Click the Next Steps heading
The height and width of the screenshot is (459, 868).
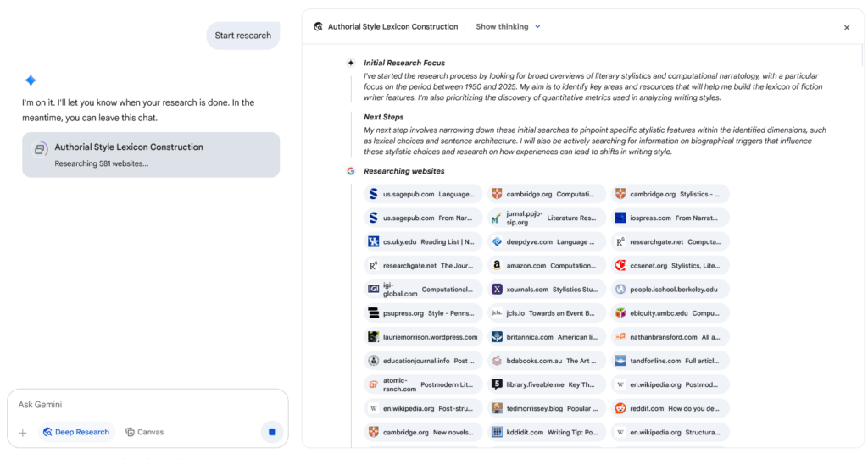384,117
